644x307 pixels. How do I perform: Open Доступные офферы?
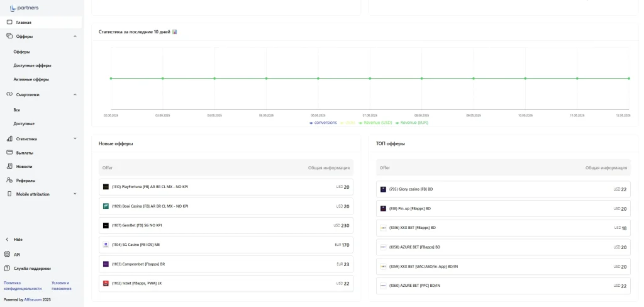point(32,65)
